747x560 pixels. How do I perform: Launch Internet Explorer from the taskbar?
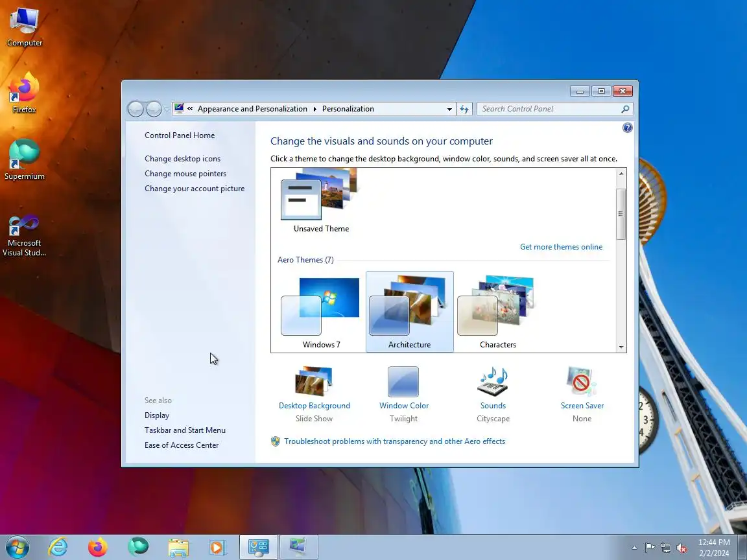point(58,547)
